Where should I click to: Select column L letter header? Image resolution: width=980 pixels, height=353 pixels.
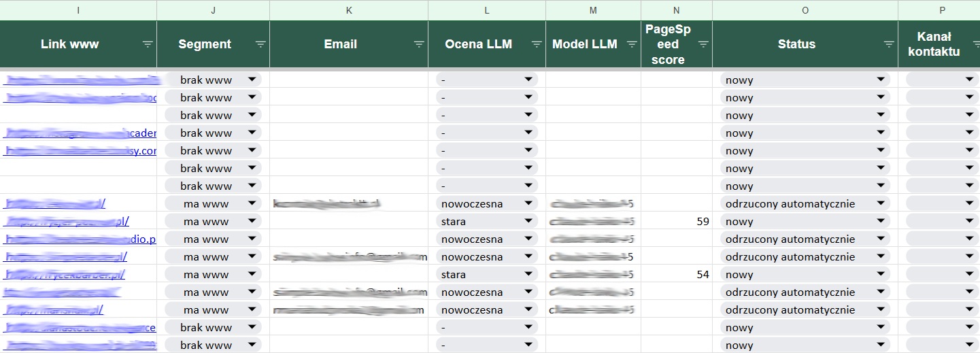point(487,10)
